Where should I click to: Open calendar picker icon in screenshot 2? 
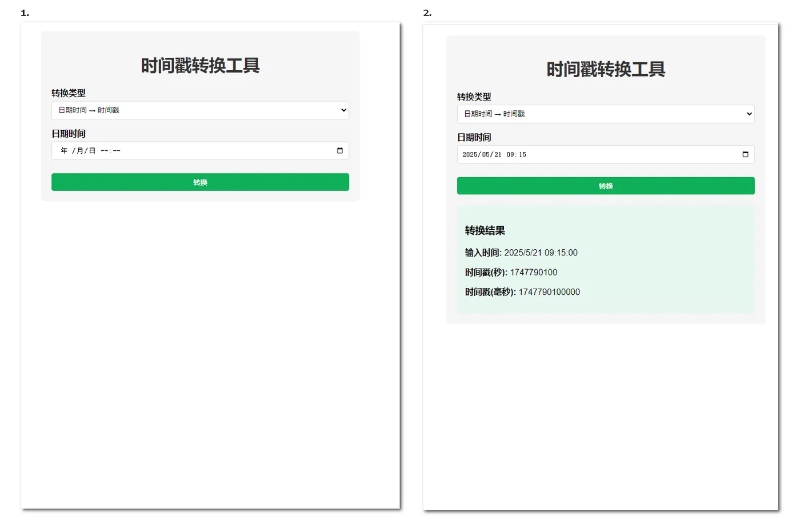click(x=745, y=154)
